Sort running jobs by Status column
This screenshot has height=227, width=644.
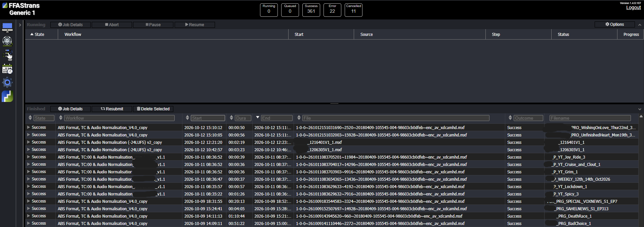585,35
